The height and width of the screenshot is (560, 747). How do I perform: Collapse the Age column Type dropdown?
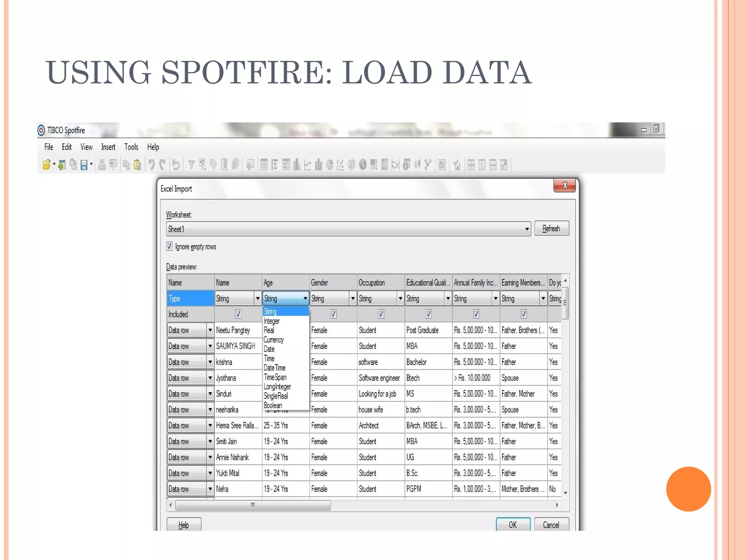[305, 298]
